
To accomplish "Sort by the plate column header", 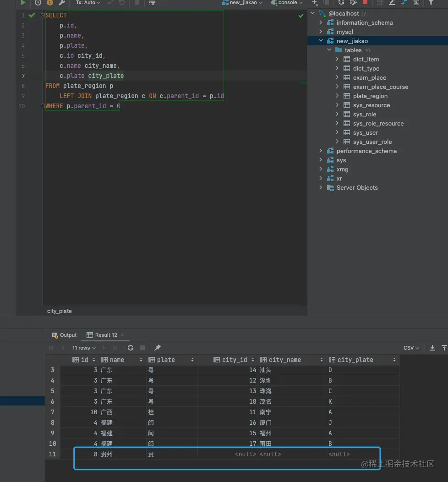I will pos(171,360).
